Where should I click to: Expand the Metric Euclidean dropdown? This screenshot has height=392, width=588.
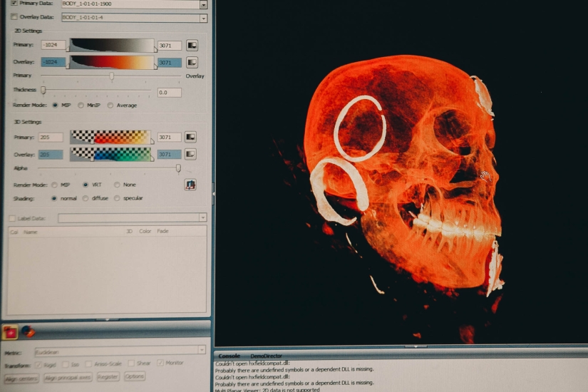[202, 351]
